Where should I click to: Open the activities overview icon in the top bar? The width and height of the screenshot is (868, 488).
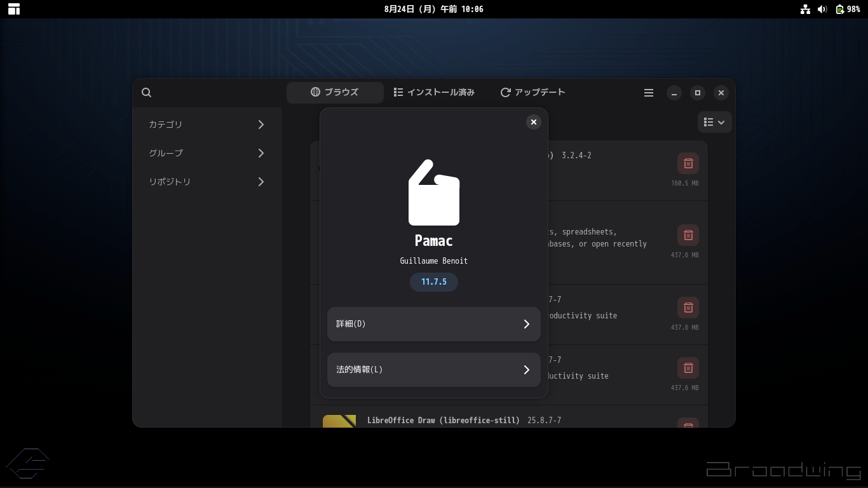(x=13, y=9)
